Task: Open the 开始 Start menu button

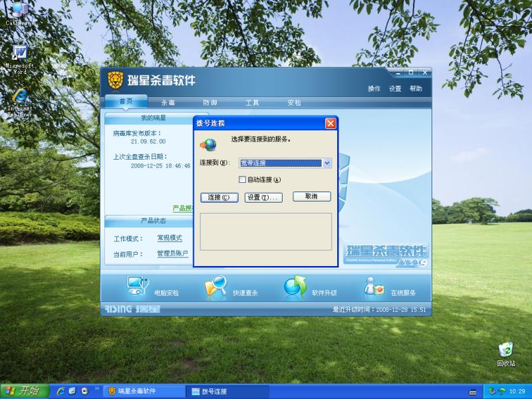Action: [x=25, y=391]
